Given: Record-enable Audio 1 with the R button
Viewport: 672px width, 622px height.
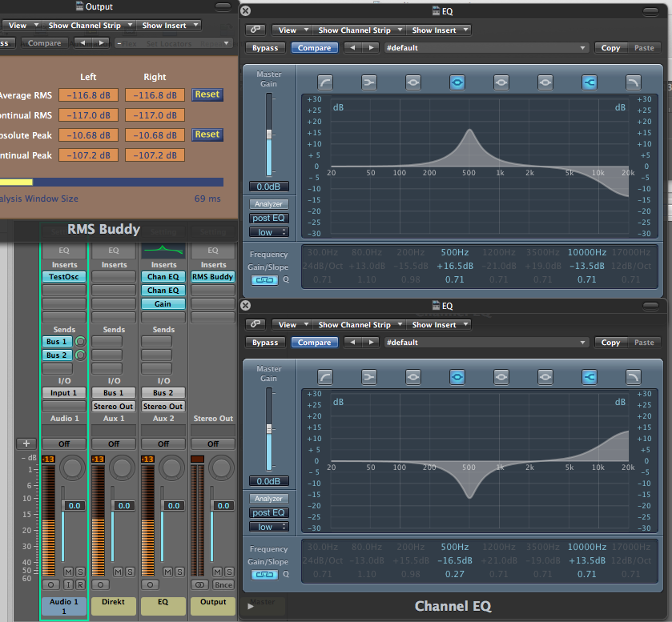Looking at the screenshot, I should [x=80, y=584].
